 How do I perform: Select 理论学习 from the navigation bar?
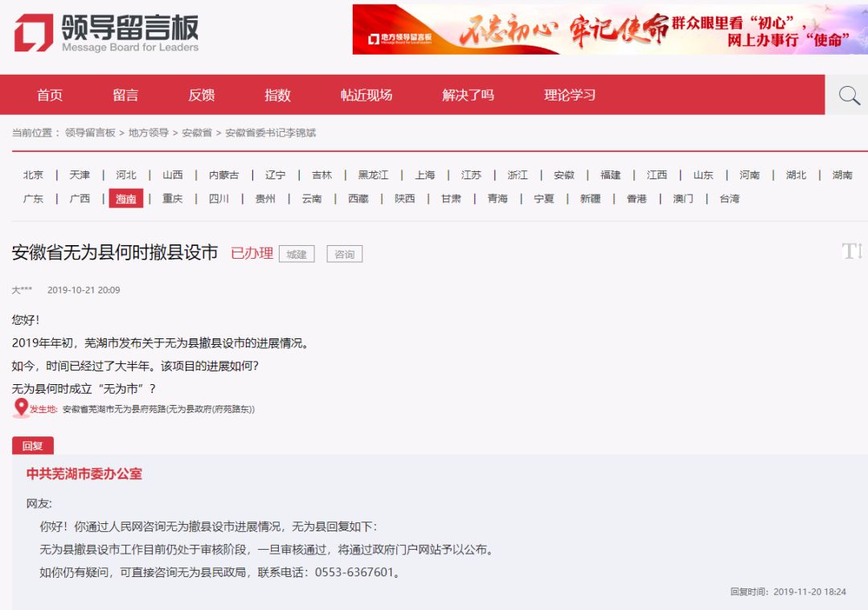tap(571, 94)
